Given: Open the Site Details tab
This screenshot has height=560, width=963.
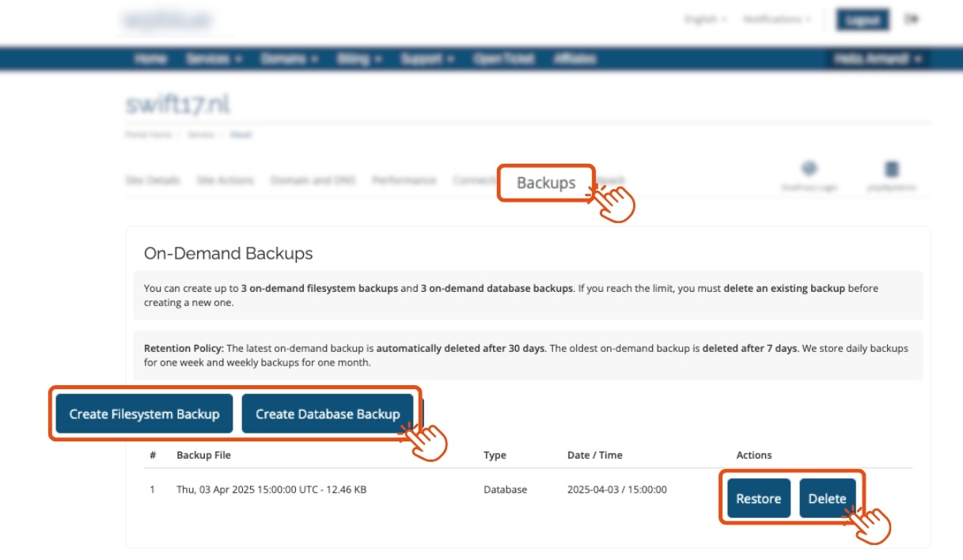Looking at the screenshot, I should pyautogui.click(x=153, y=180).
